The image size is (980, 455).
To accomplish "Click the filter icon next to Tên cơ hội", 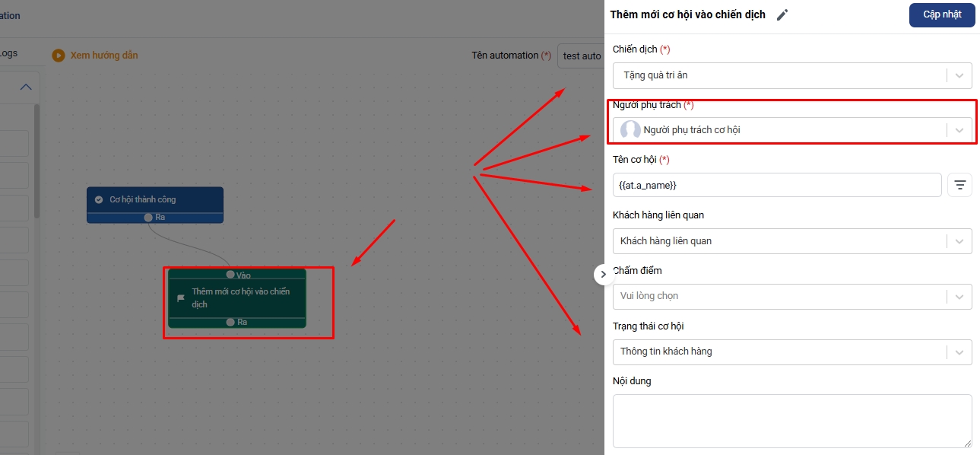I will click(959, 185).
